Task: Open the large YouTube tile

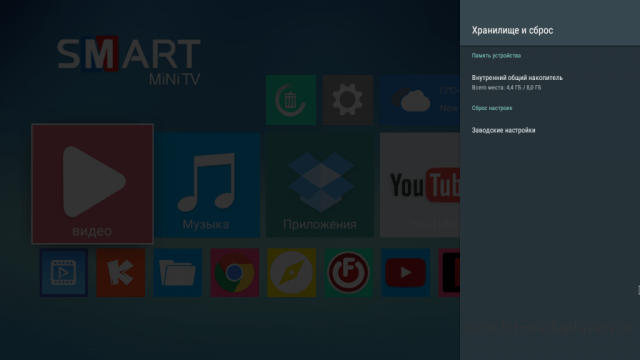Action: pyautogui.click(x=420, y=185)
